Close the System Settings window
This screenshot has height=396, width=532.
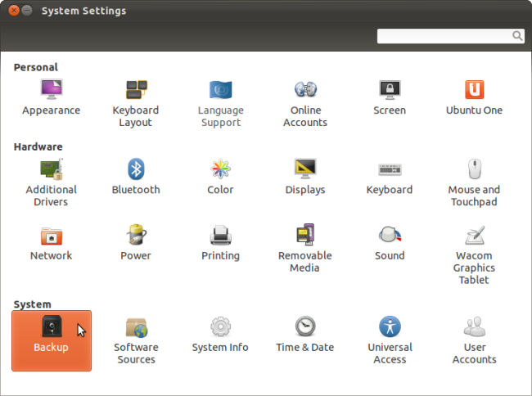click(x=14, y=11)
